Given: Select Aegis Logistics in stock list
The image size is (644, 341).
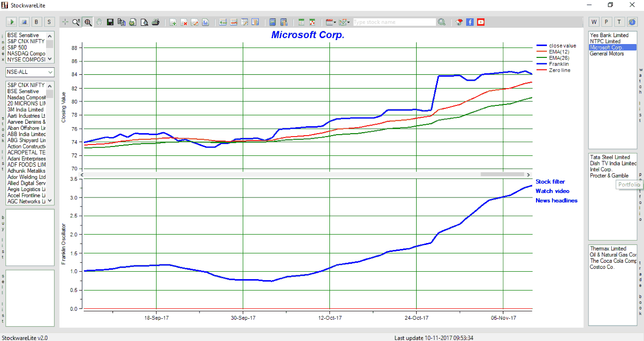Looking at the screenshot, I should coord(26,190).
